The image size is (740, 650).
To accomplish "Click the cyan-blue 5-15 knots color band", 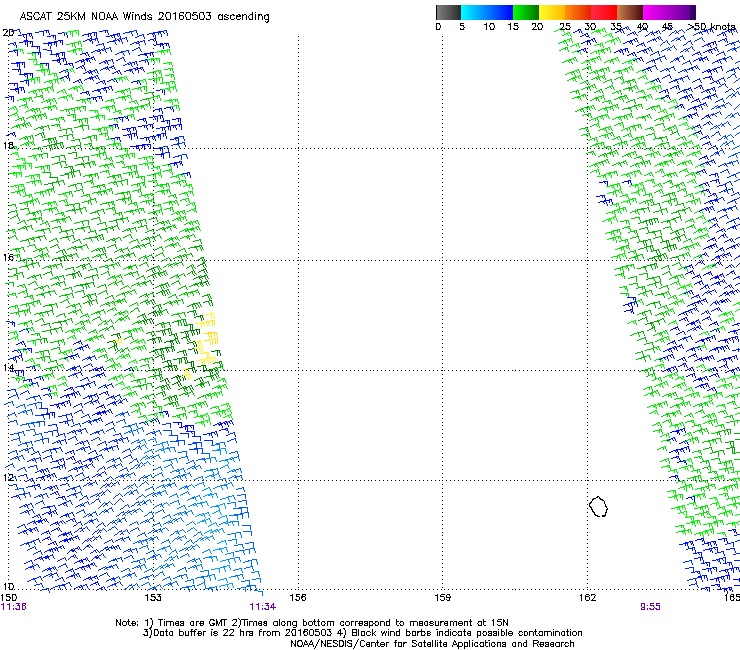I will [x=487, y=12].
